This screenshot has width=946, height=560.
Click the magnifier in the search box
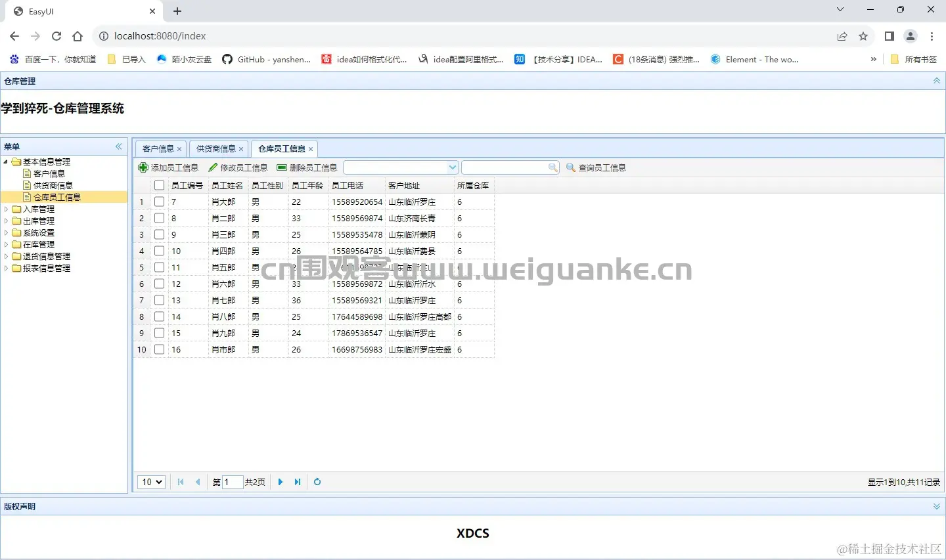[x=553, y=167]
